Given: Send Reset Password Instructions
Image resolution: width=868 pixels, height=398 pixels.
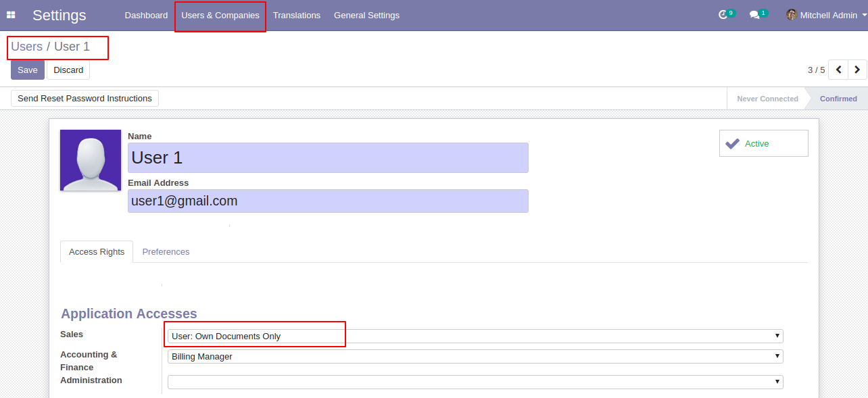Looking at the screenshot, I should (x=85, y=98).
